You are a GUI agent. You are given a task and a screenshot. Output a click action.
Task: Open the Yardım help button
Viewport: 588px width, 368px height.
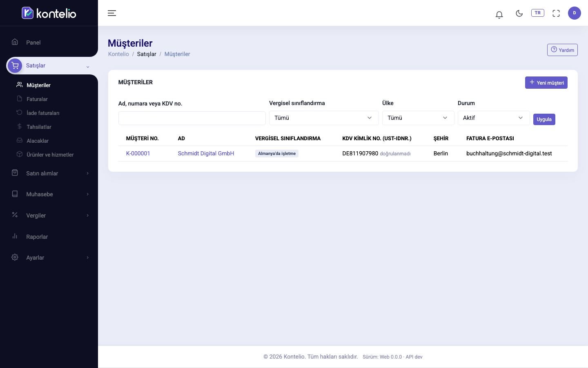(x=562, y=50)
